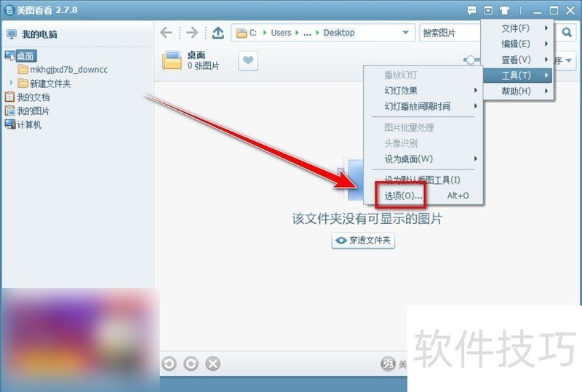
Task: Click the ellipsis path segment
Action: click(307, 33)
